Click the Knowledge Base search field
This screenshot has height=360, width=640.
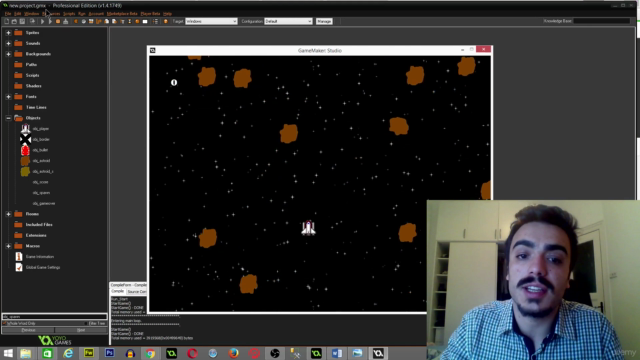[602, 21]
